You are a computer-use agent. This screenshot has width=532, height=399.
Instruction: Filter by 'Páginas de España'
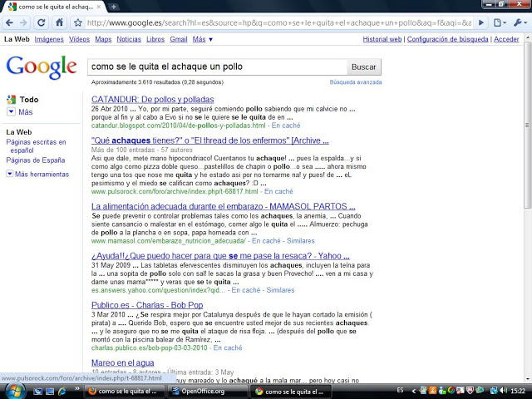pyautogui.click(x=35, y=160)
